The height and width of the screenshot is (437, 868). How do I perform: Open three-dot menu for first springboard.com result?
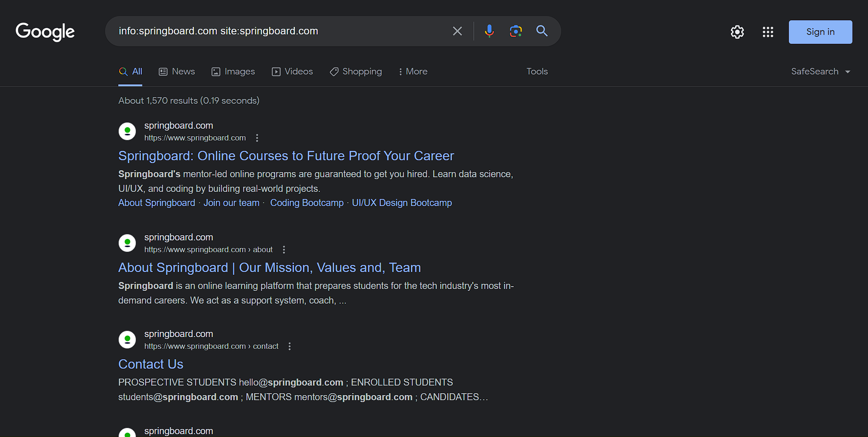pos(257,138)
